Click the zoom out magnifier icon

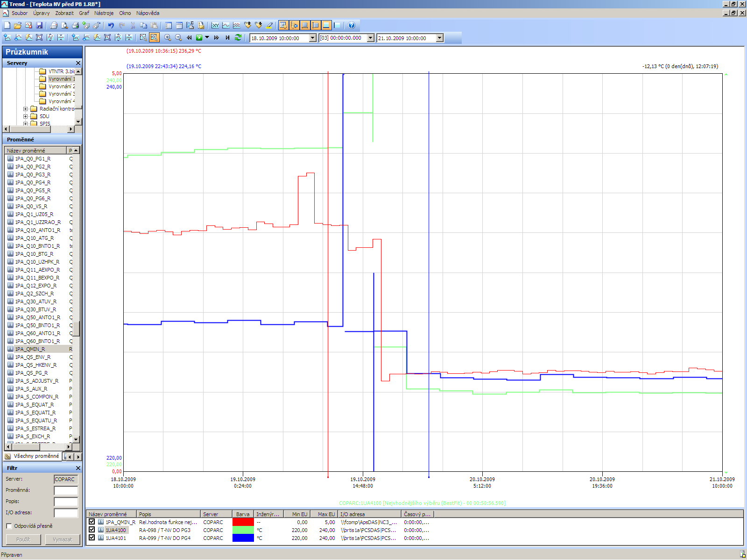178,37
